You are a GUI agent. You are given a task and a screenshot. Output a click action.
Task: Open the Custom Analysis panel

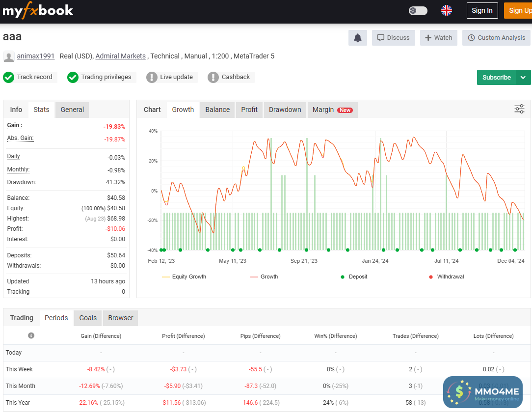[x=496, y=38]
